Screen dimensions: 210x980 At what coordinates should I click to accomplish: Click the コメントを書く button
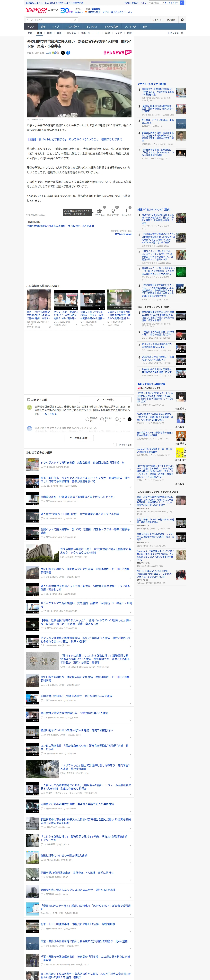click(105, 400)
